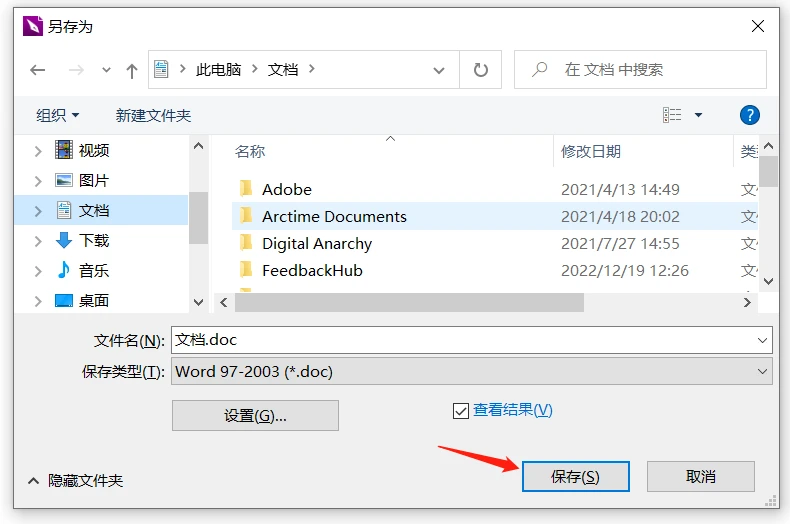Click the 取消 button
The image size is (790, 524).
701,477
